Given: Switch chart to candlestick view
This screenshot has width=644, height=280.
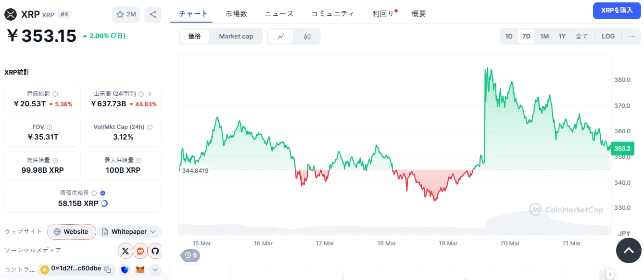Looking at the screenshot, I should [307, 36].
